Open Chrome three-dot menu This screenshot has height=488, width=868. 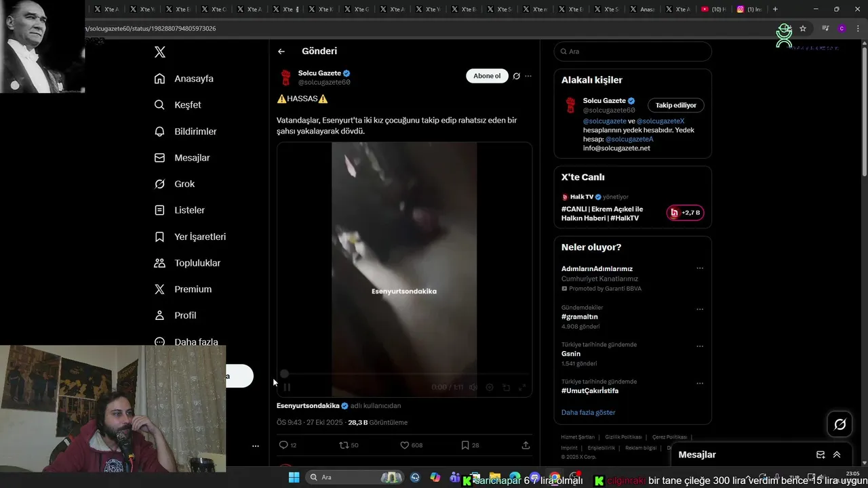pos(858,28)
